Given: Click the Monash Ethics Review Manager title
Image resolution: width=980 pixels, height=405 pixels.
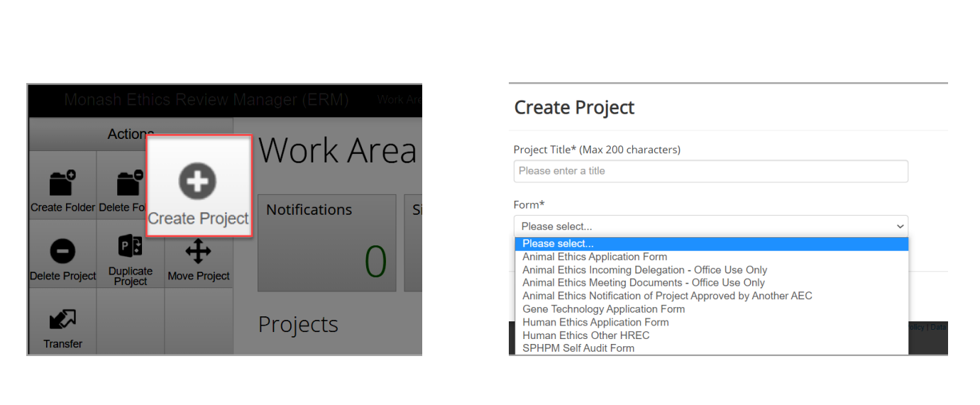Looking at the screenshot, I should [206, 100].
